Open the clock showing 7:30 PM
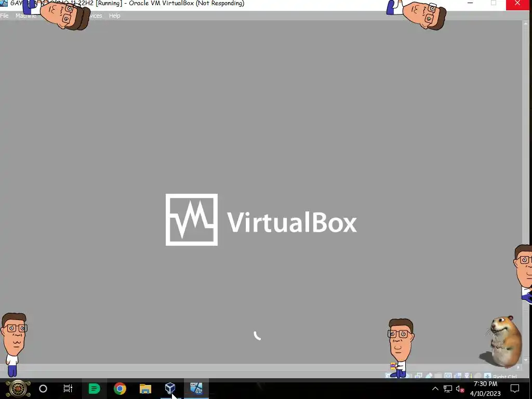This screenshot has width=532, height=399. [x=485, y=389]
